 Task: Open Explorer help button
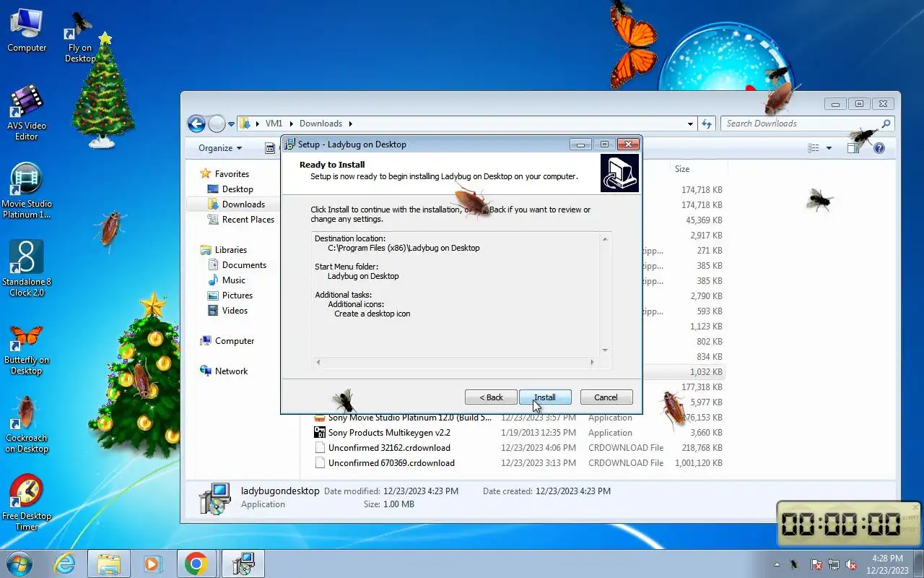coord(879,148)
